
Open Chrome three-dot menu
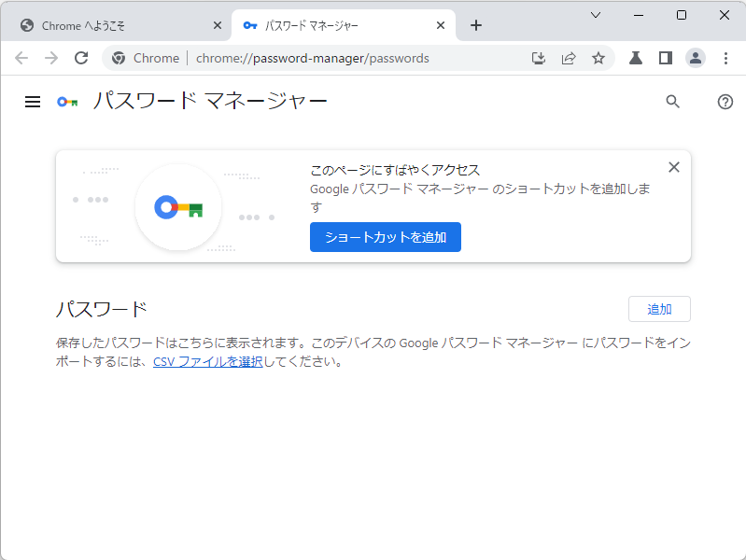coord(725,58)
